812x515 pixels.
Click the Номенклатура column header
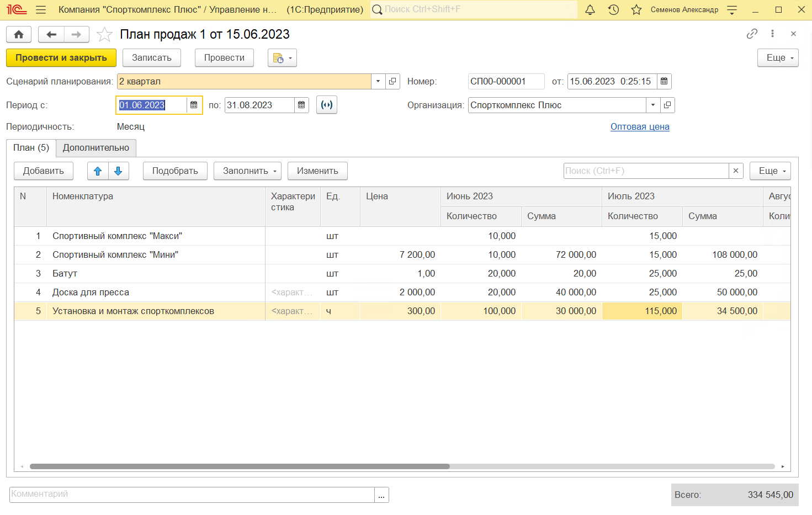pos(156,207)
